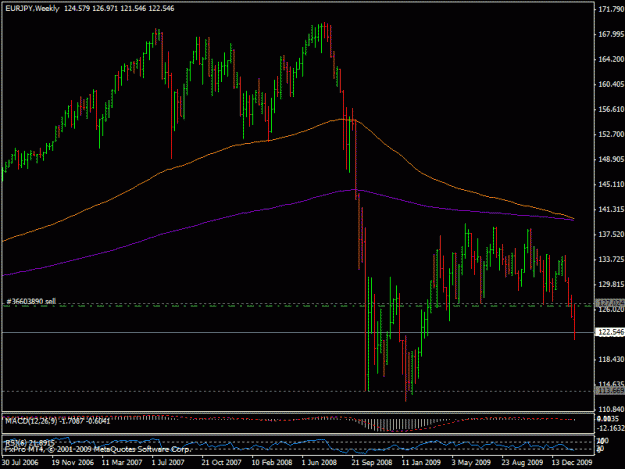Click the 141.315 price scale value
This screenshot has height=469, width=625.
tap(611, 209)
